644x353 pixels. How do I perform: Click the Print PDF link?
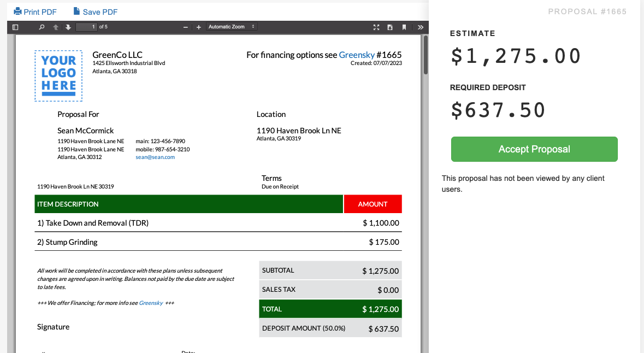tap(35, 11)
